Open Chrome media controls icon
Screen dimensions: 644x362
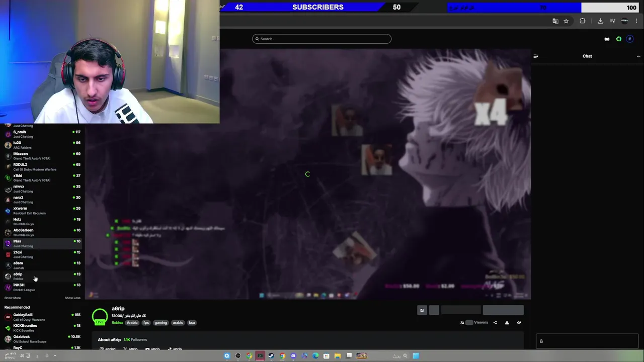pos(612,21)
